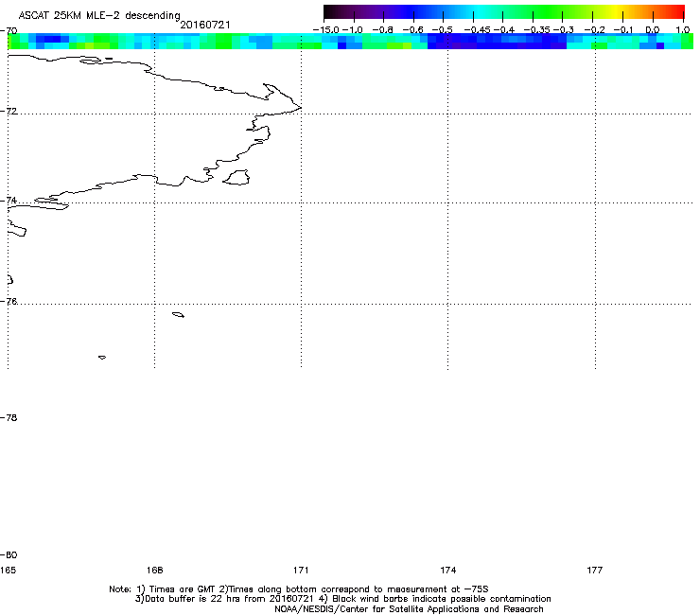This screenshot has height=615, width=700.
Task: Click the black end of the color scale
Action: [330, 11]
